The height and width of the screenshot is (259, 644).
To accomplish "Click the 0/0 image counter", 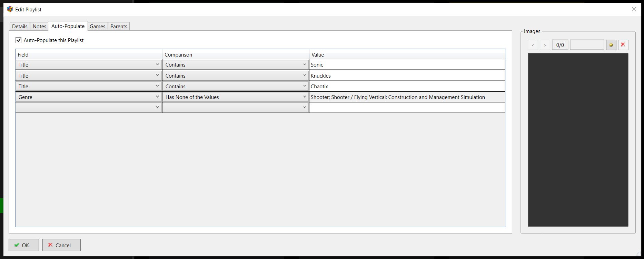I will pyautogui.click(x=560, y=45).
